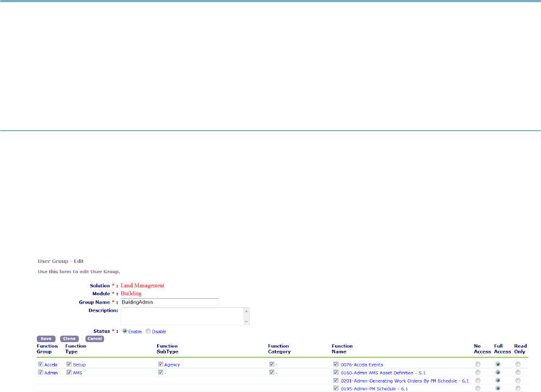Set Read Only for 0160-Admin AMS Asset Definition
541x392 pixels.
coord(518,372)
